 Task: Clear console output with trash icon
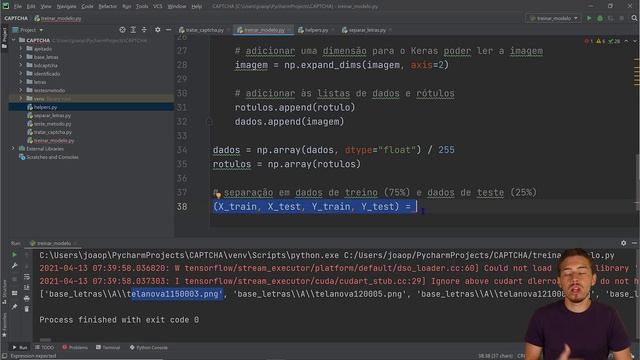click(27, 309)
